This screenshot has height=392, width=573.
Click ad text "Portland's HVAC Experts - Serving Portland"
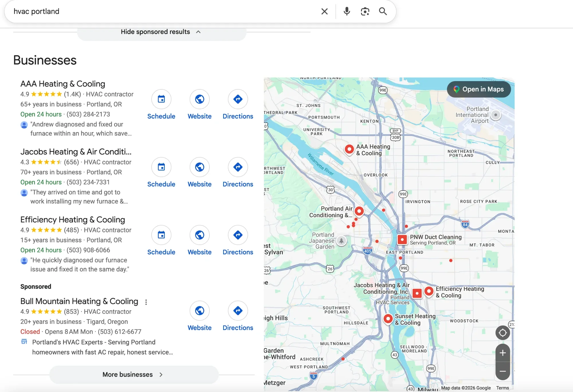click(x=94, y=342)
